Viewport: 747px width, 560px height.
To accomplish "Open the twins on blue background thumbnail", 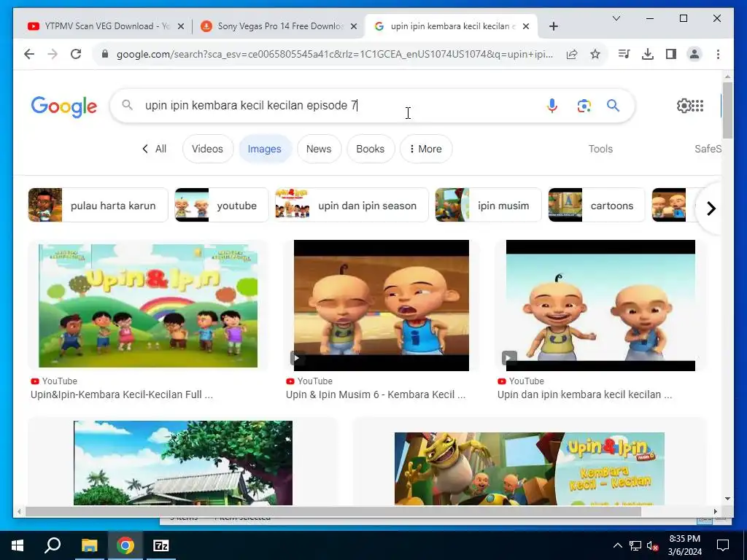I will point(600,306).
